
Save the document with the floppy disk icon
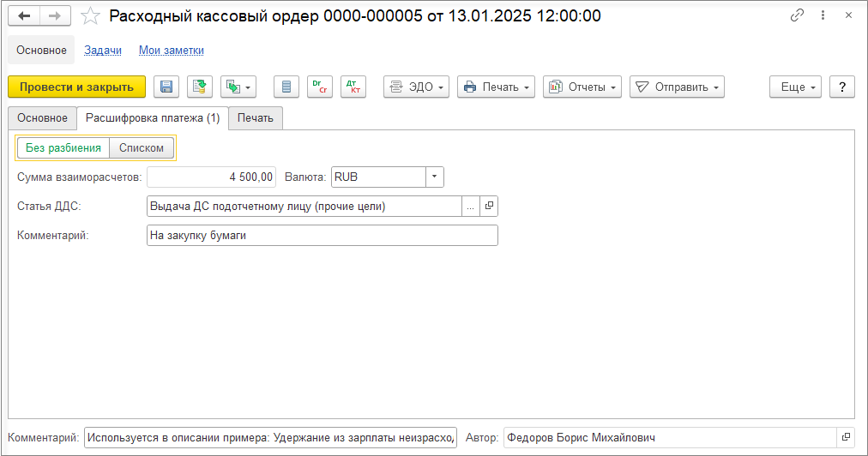166,87
